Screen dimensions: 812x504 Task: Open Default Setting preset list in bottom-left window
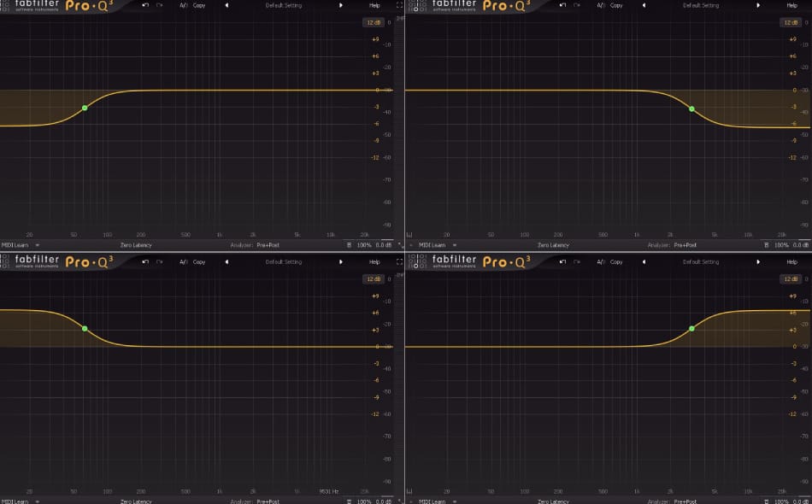[x=283, y=262]
